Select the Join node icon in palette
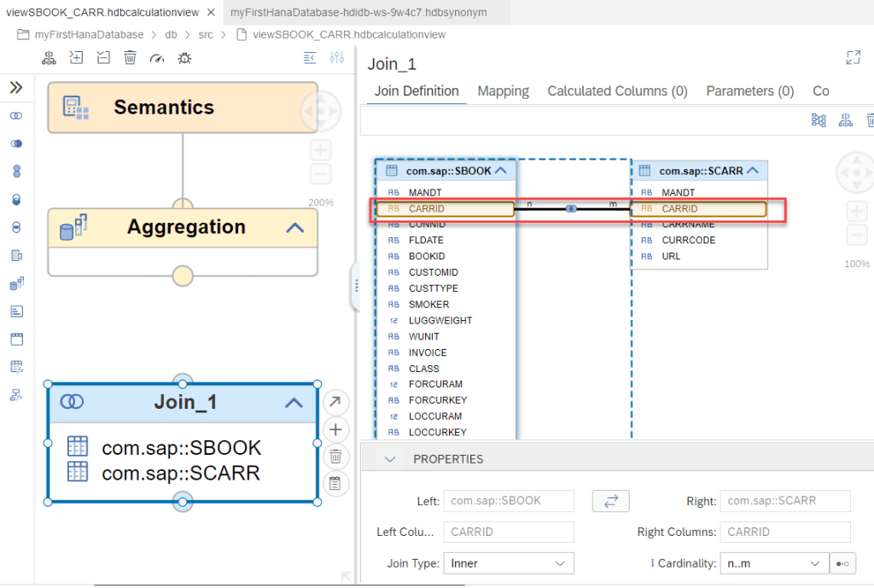The width and height of the screenshot is (874, 588). click(16, 116)
